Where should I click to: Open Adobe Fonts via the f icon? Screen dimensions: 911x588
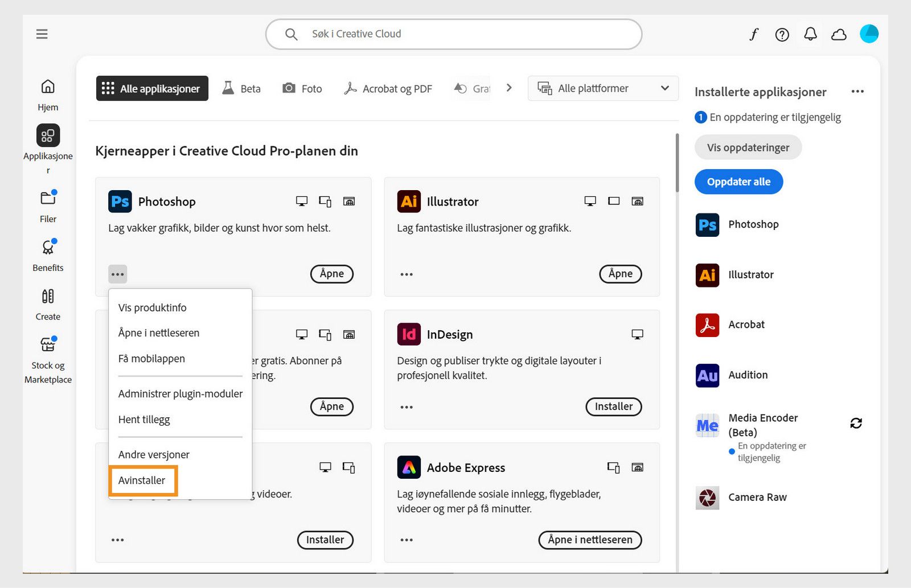[x=754, y=34]
